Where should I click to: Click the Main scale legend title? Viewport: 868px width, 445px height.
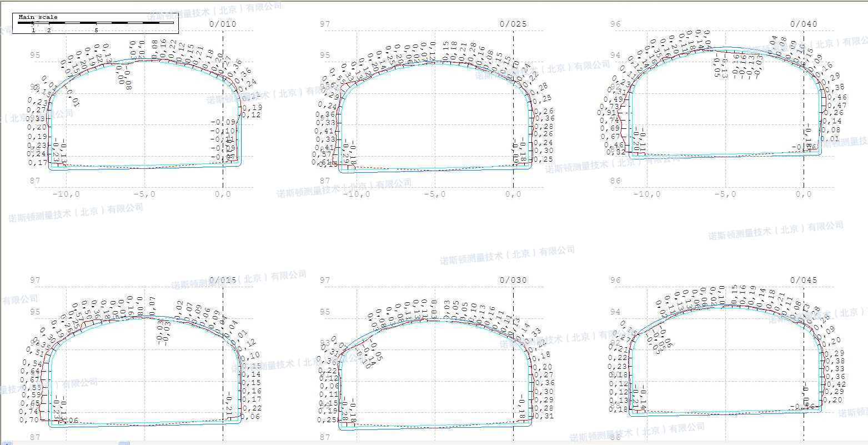click(x=38, y=17)
